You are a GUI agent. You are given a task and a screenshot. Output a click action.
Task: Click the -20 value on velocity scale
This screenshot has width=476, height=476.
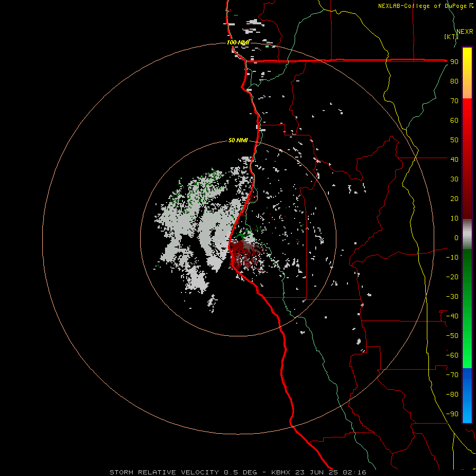click(452, 277)
